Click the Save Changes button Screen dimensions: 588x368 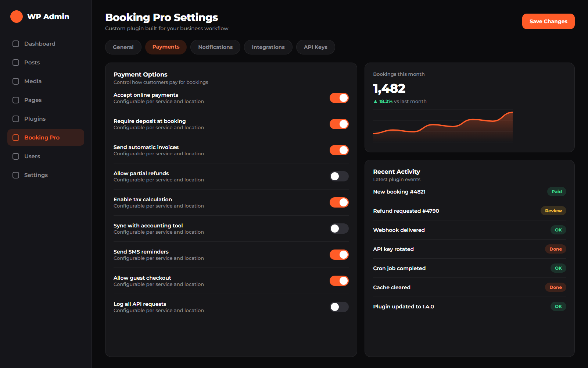point(548,21)
